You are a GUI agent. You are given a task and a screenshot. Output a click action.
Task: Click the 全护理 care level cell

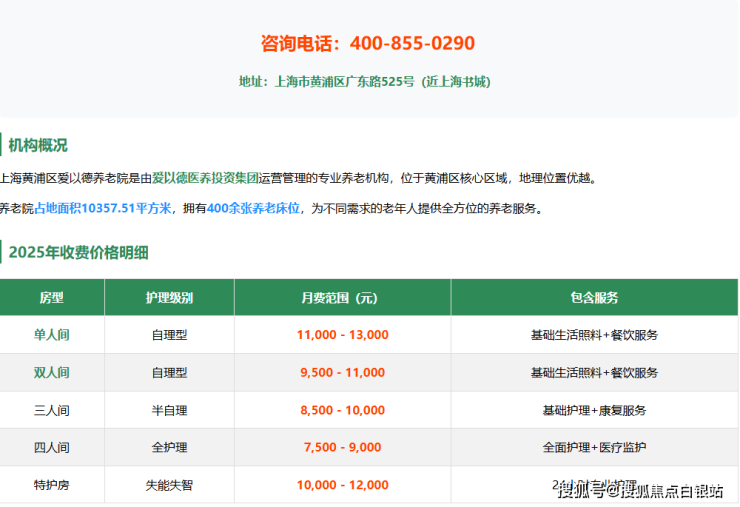pos(169,448)
